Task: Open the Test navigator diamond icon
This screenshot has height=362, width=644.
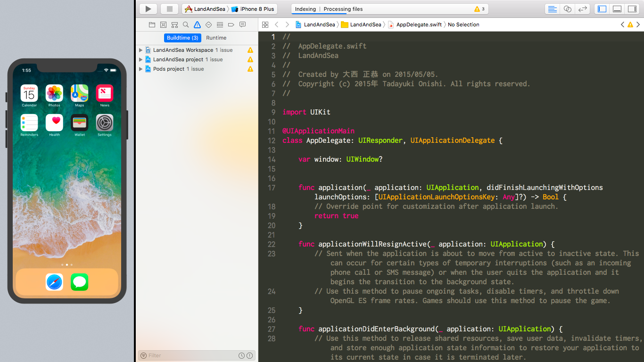Action: pyautogui.click(x=208, y=25)
